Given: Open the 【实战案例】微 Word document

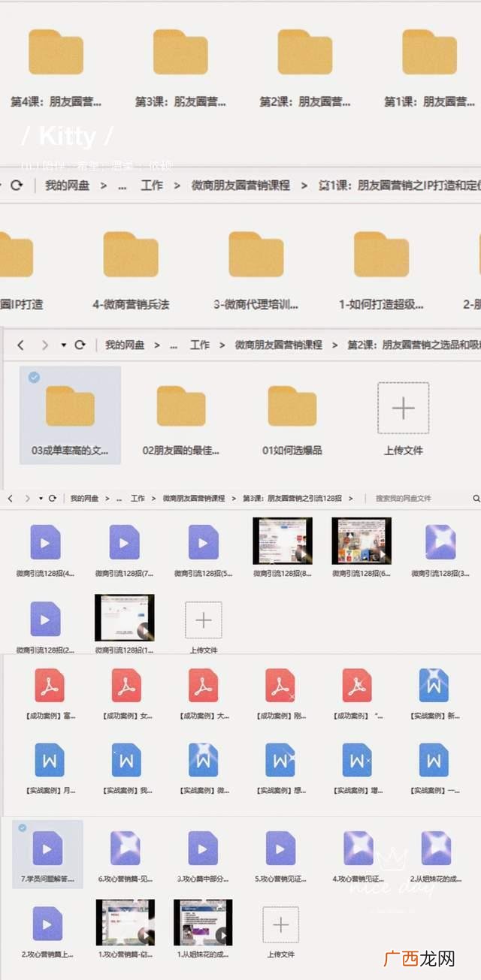Looking at the screenshot, I should click(x=203, y=760).
